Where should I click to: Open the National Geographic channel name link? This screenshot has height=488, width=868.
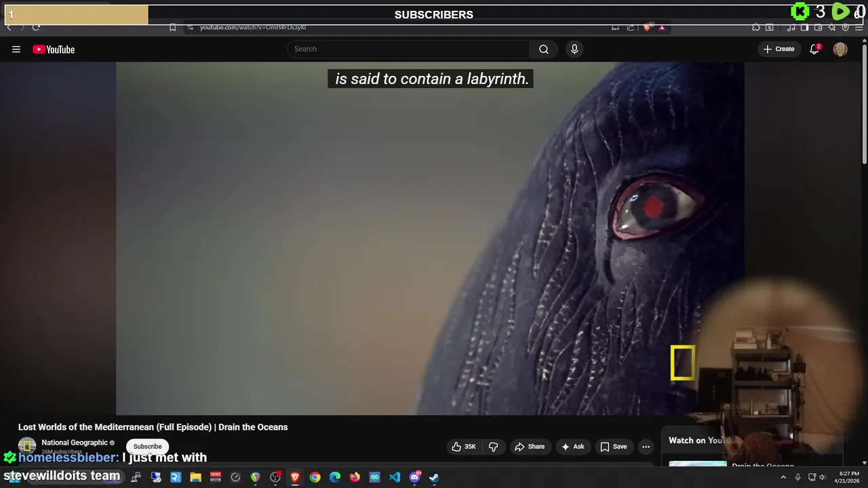click(75, 443)
